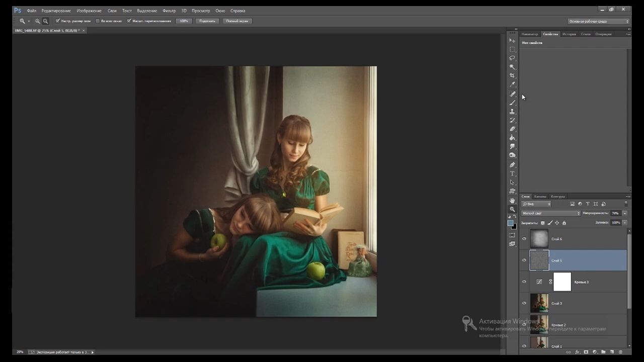The height and width of the screenshot is (362, 644).
Task: Create a new layer
Action: tap(612, 352)
